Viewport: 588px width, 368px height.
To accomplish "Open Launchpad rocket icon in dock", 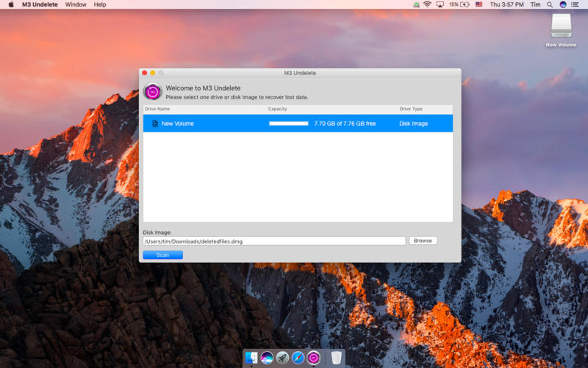I will (282, 358).
